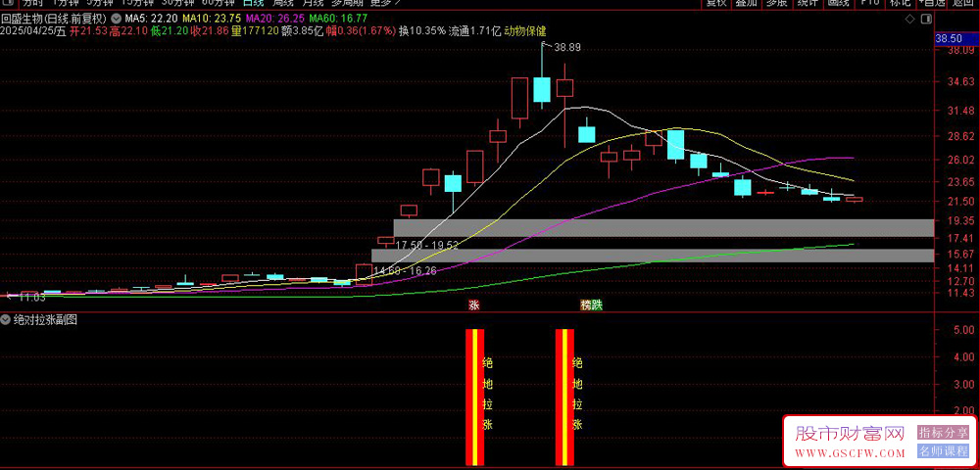
Task: Select the 1分钟 period tab
Action: (x=66, y=3)
